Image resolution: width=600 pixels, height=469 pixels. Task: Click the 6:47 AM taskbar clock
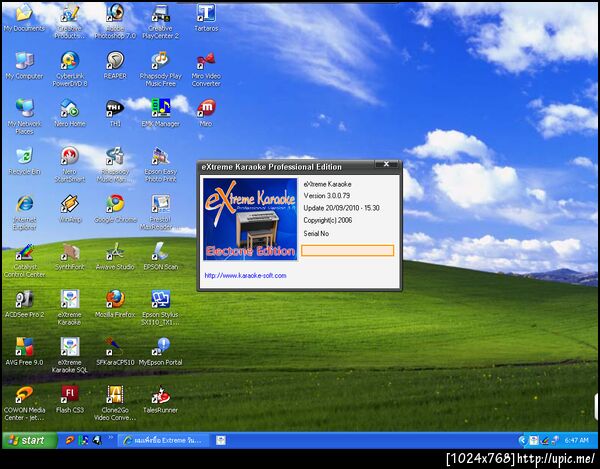point(576,440)
